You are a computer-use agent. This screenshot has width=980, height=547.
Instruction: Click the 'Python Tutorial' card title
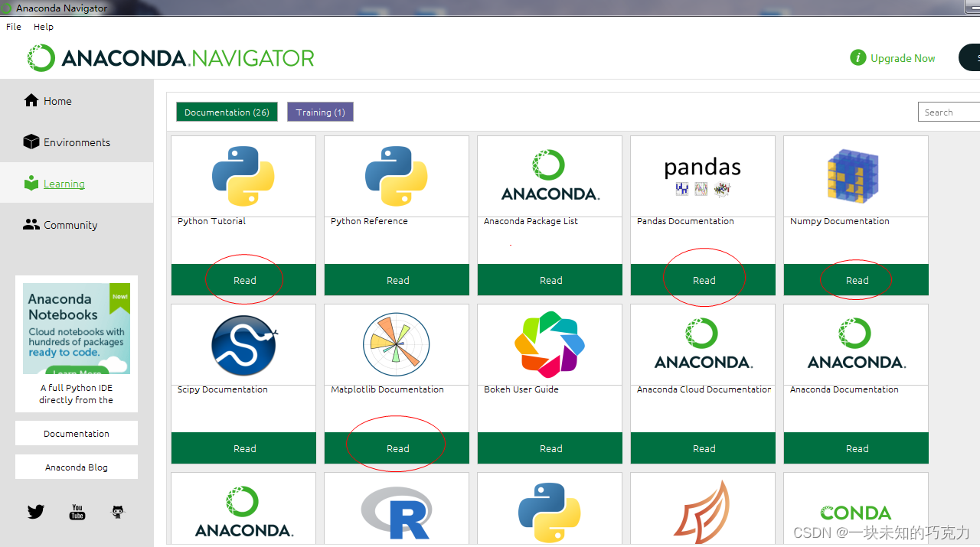click(211, 221)
